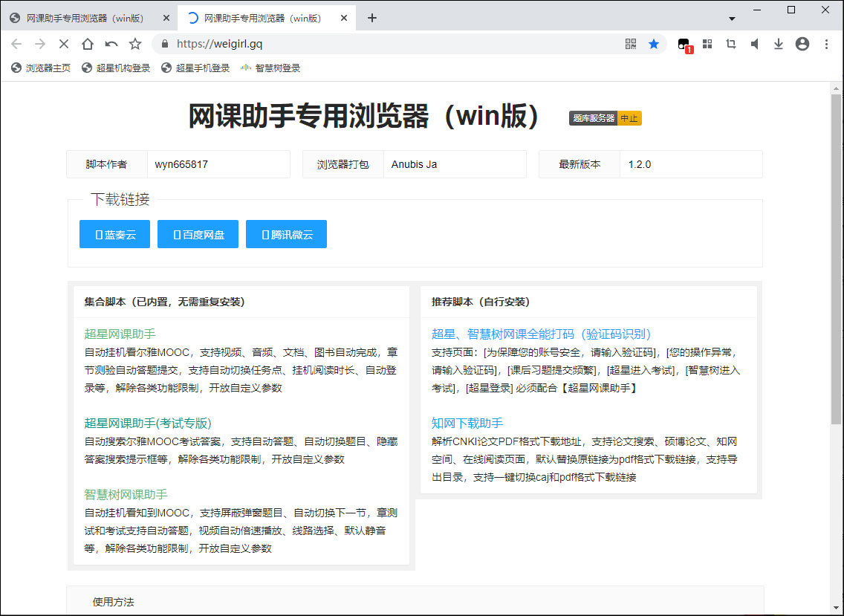Open 超星手机登录 bookmark
The image size is (844, 616).
point(195,68)
